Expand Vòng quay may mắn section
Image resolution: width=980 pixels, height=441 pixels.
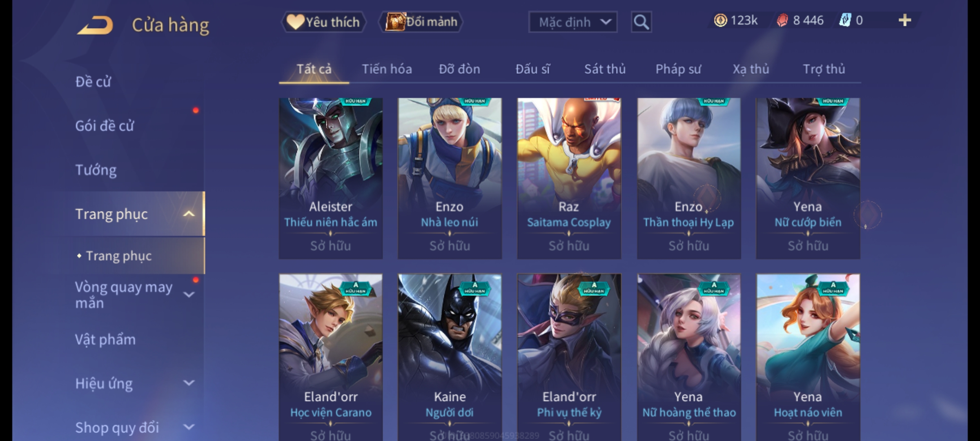[189, 295]
